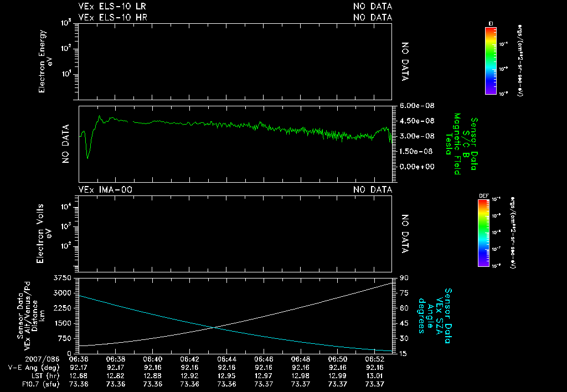Click the LST value 12.99
Viewport: 567px width, 392px height.
tap(338, 376)
